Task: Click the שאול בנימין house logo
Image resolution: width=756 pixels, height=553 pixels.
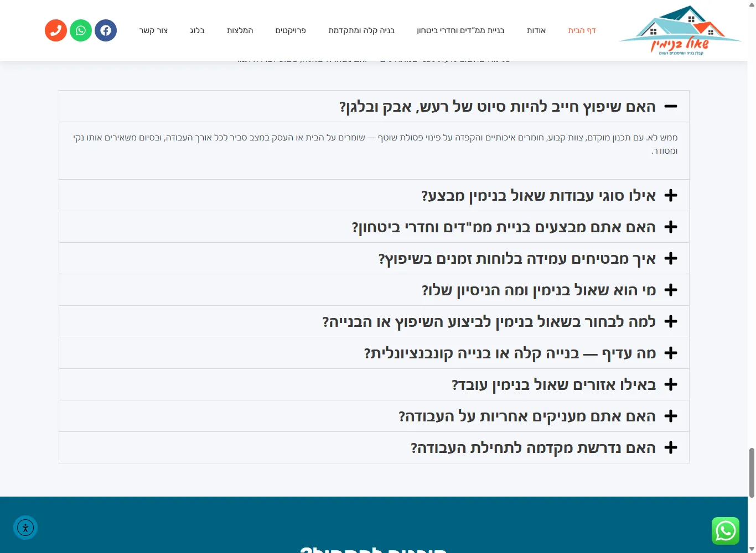Action: pos(680,30)
